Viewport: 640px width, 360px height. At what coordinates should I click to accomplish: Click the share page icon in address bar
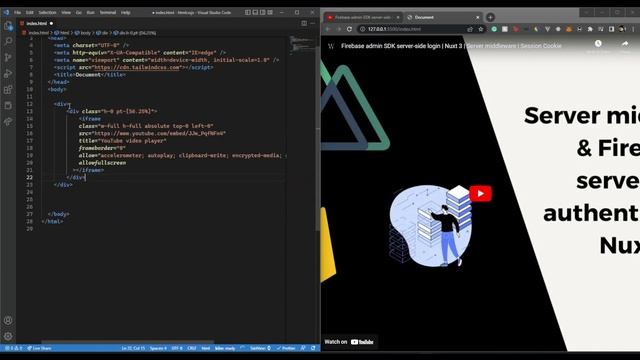470,29
